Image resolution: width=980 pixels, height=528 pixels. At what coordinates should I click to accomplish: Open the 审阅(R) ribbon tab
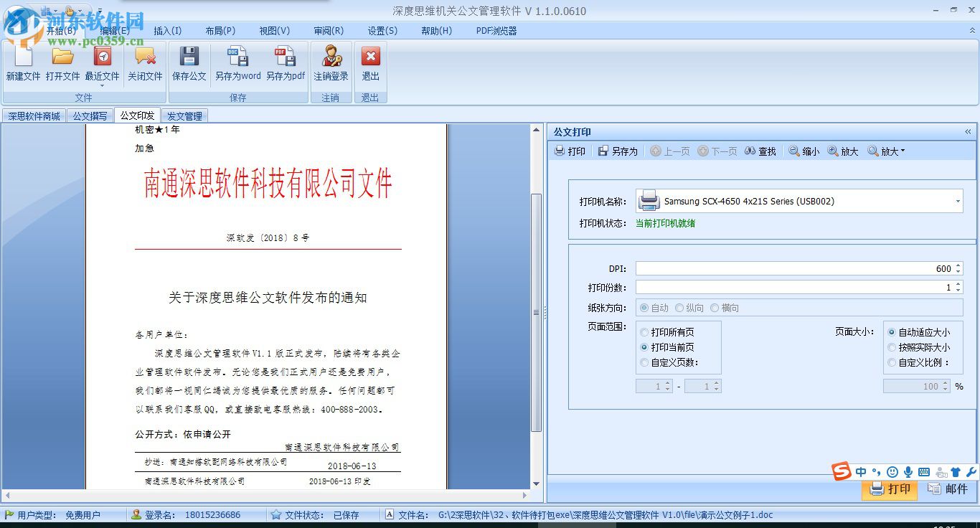click(329, 31)
